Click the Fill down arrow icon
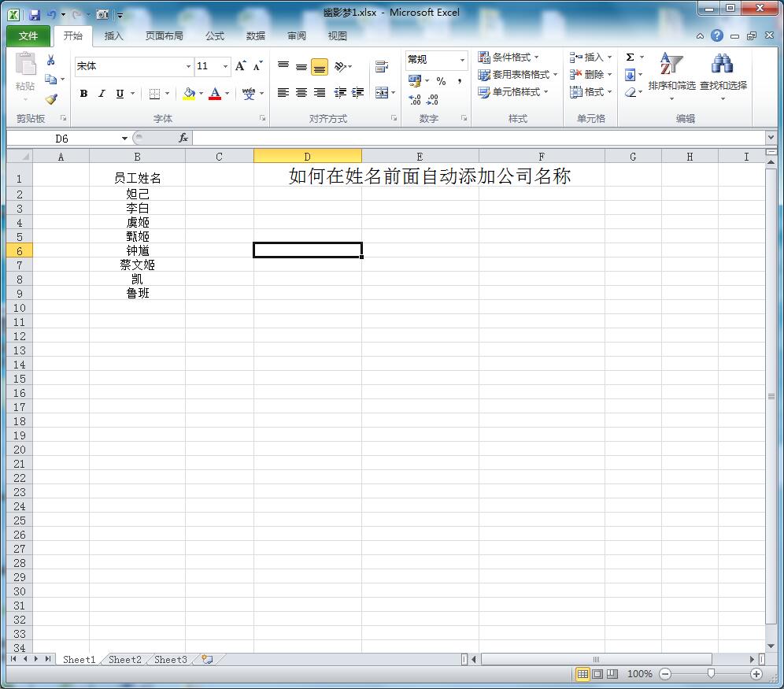 pos(630,75)
